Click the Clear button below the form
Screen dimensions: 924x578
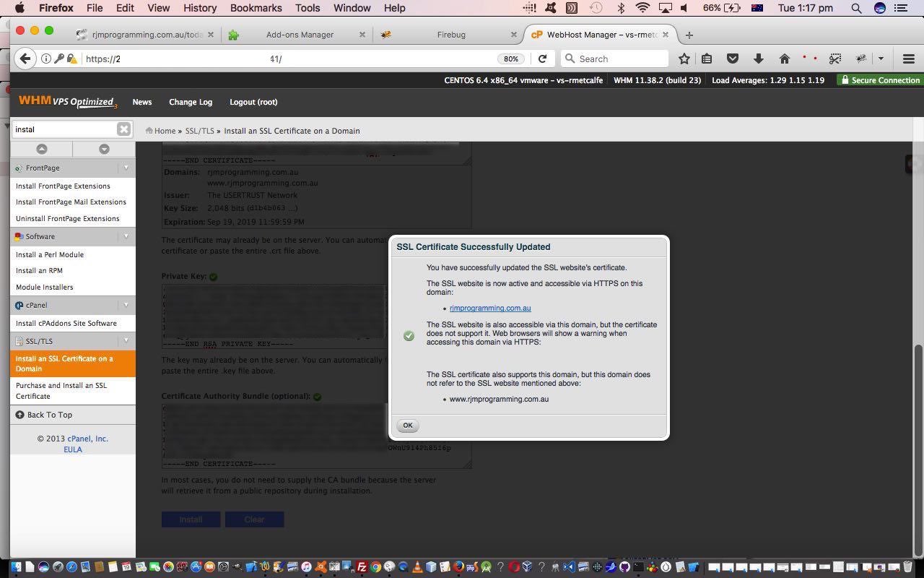coord(254,519)
